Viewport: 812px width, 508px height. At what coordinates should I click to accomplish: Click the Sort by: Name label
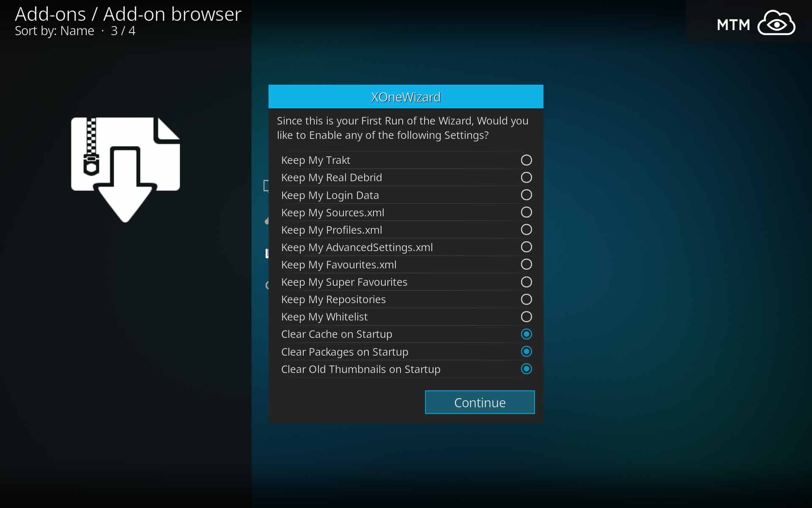click(55, 31)
